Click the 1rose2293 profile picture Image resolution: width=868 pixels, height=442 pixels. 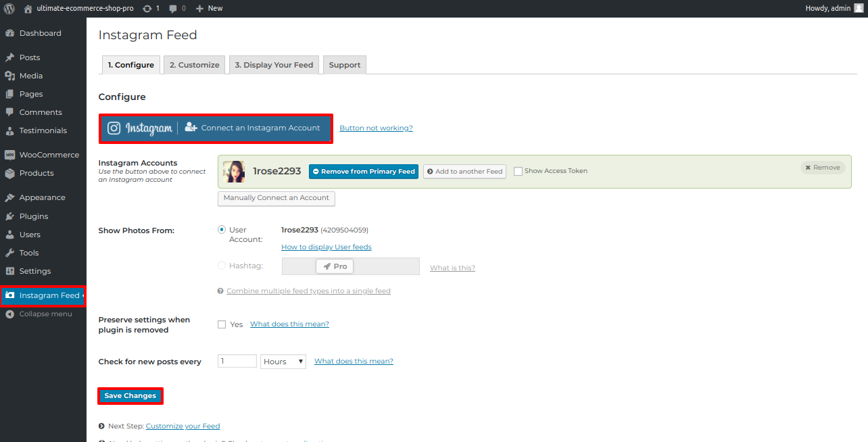click(234, 172)
